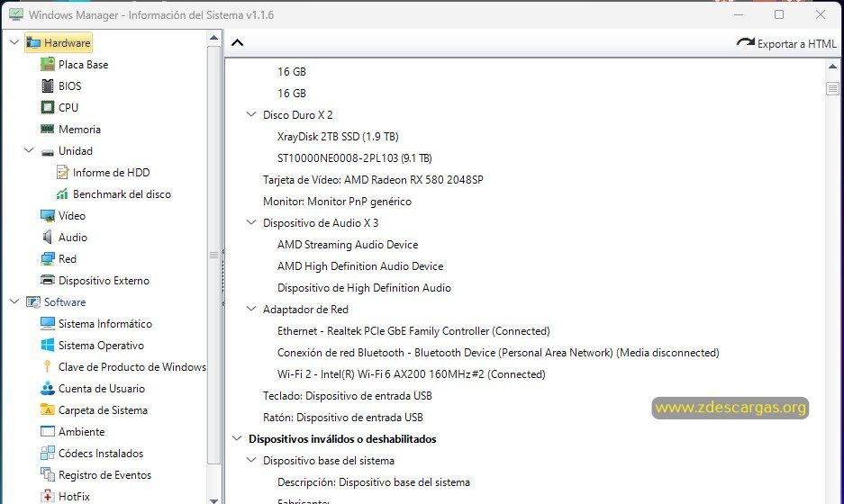Collapse the Adaptador de Red group
The height and width of the screenshot is (504, 844).
coord(250,309)
